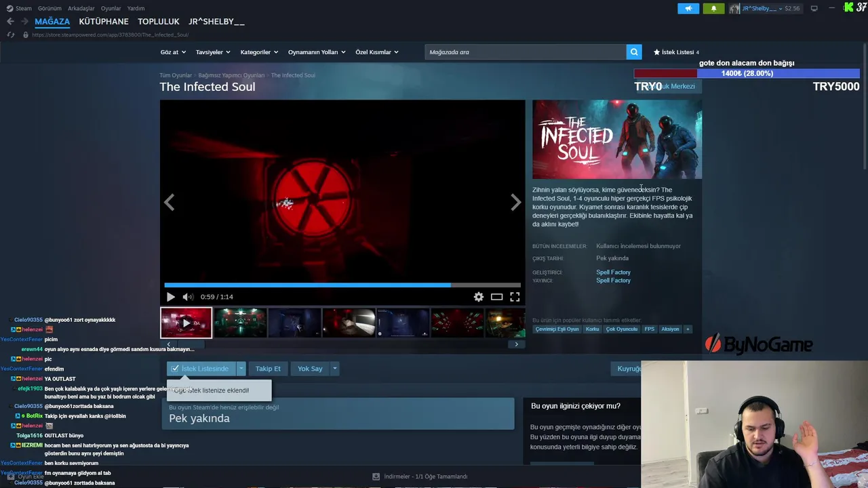The height and width of the screenshot is (488, 868).
Task: Click the Yok Say button
Action: point(310,369)
